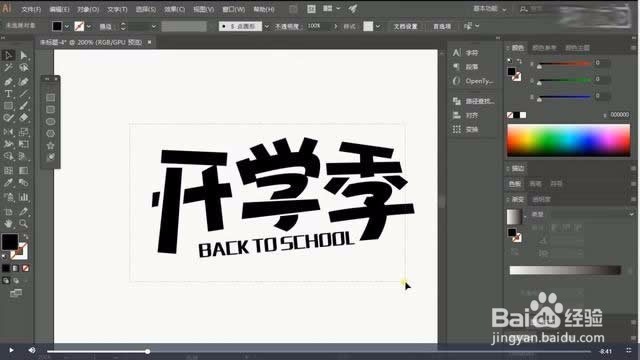Set paint mode to Color

(x=6, y=268)
